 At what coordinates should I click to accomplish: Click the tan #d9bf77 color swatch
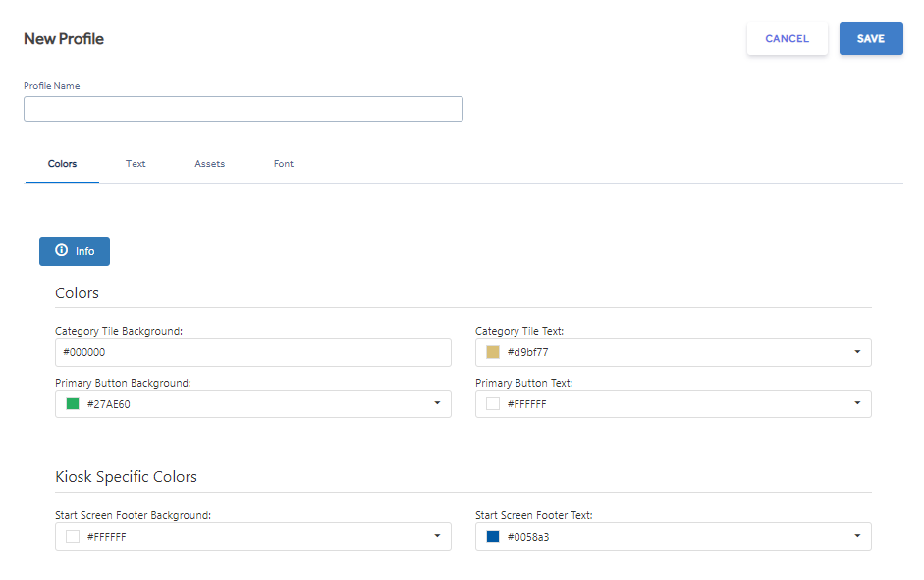tap(493, 352)
